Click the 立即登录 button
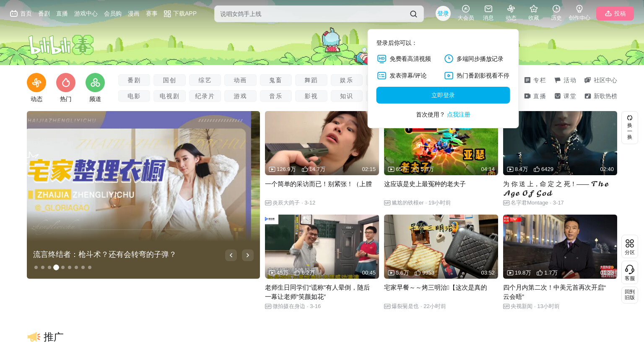 (x=443, y=95)
